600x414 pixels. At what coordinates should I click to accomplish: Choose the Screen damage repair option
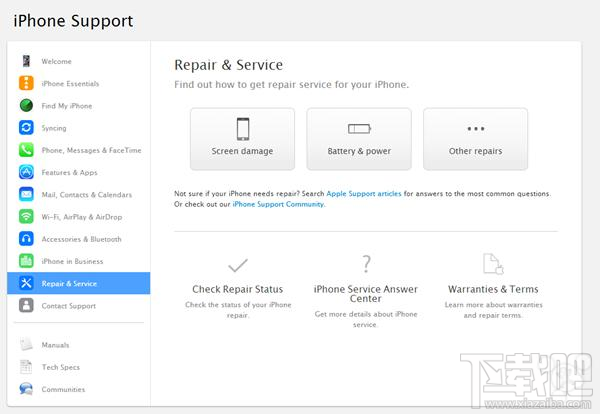243,139
